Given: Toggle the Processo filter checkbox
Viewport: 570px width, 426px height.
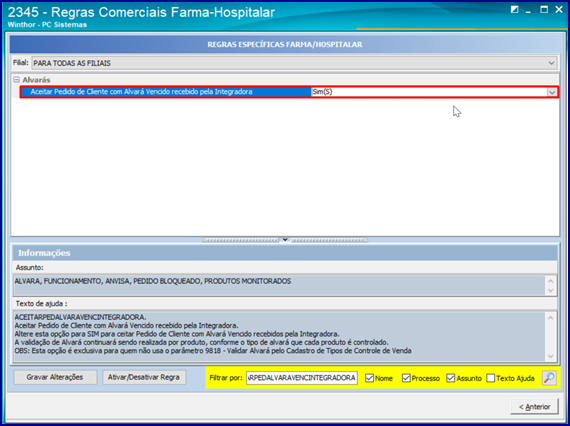Looking at the screenshot, I should 406,378.
